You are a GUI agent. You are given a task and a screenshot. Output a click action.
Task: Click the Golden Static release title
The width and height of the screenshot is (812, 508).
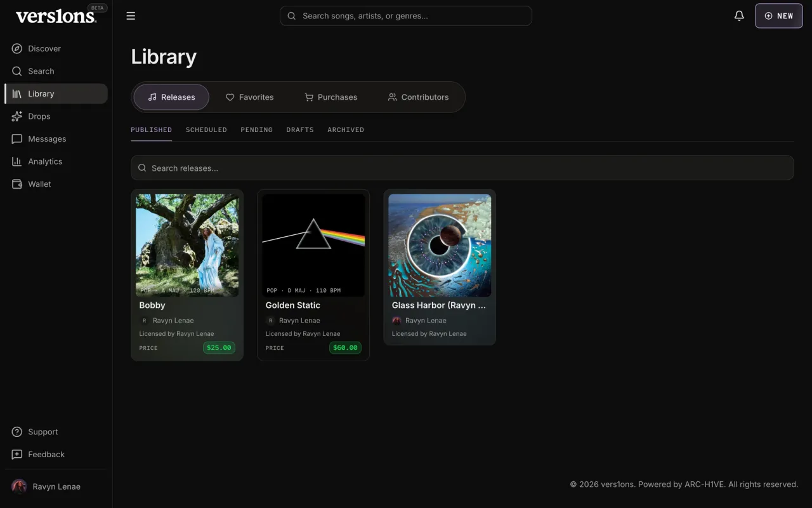pos(293,305)
